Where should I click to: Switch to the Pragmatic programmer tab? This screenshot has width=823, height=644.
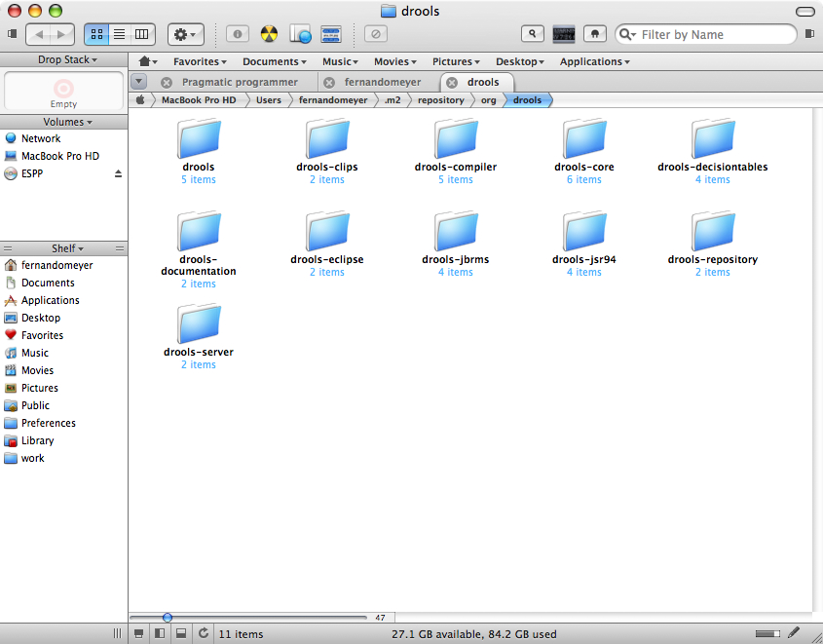[x=240, y=83]
